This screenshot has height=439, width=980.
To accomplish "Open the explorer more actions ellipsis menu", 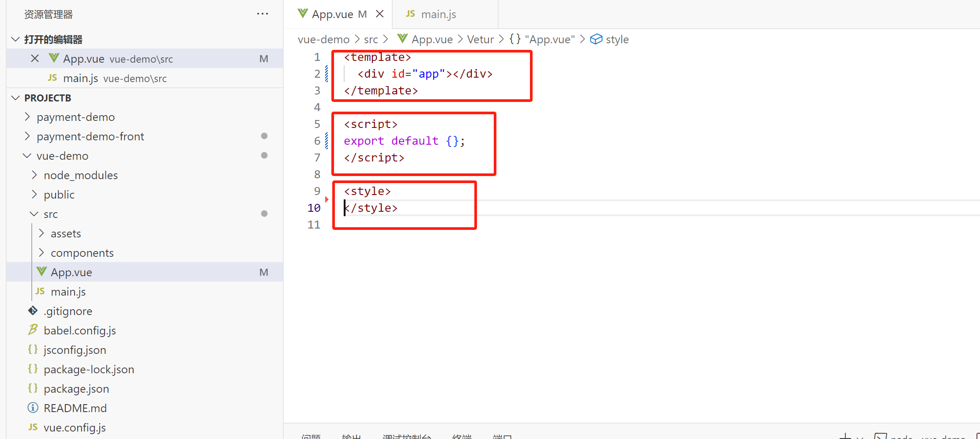I will click(x=263, y=14).
